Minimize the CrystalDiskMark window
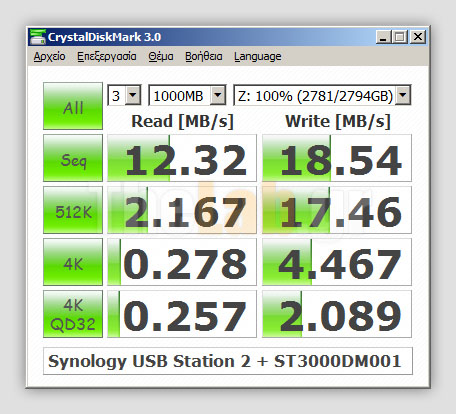Viewport: 456px width, 414px height. coord(383,37)
